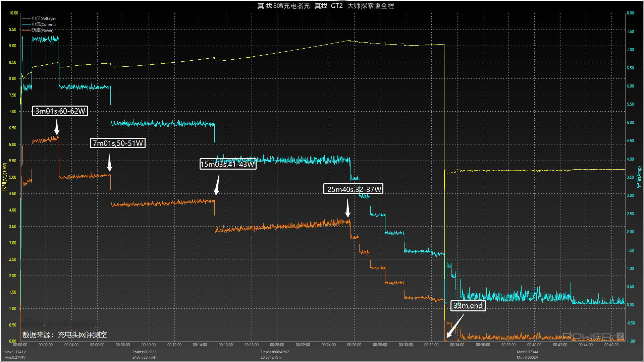644x362 pixels.
Task: Click the Elapsed:00:47:02 status entry
Action: coord(275,352)
